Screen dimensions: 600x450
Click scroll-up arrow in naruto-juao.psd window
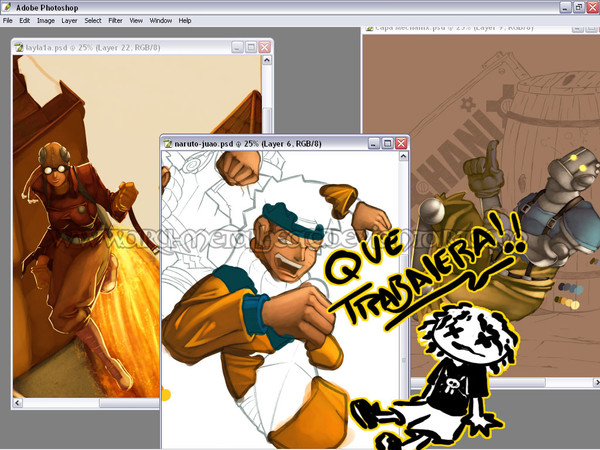click(403, 156)
